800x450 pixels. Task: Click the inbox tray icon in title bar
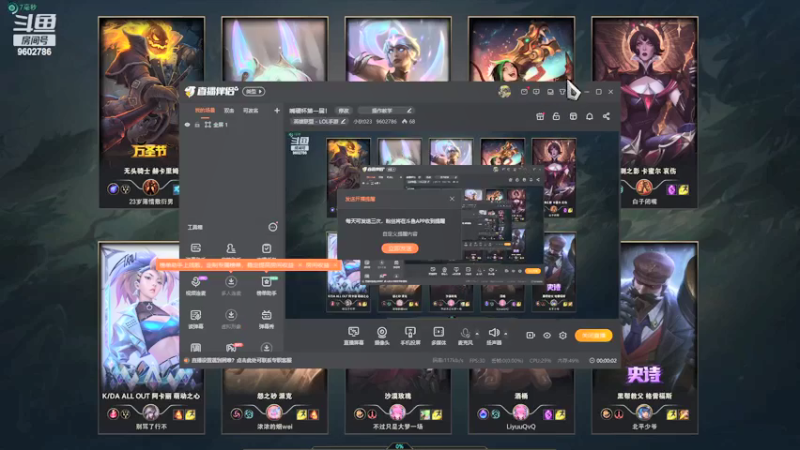click(x=550, y=92)
